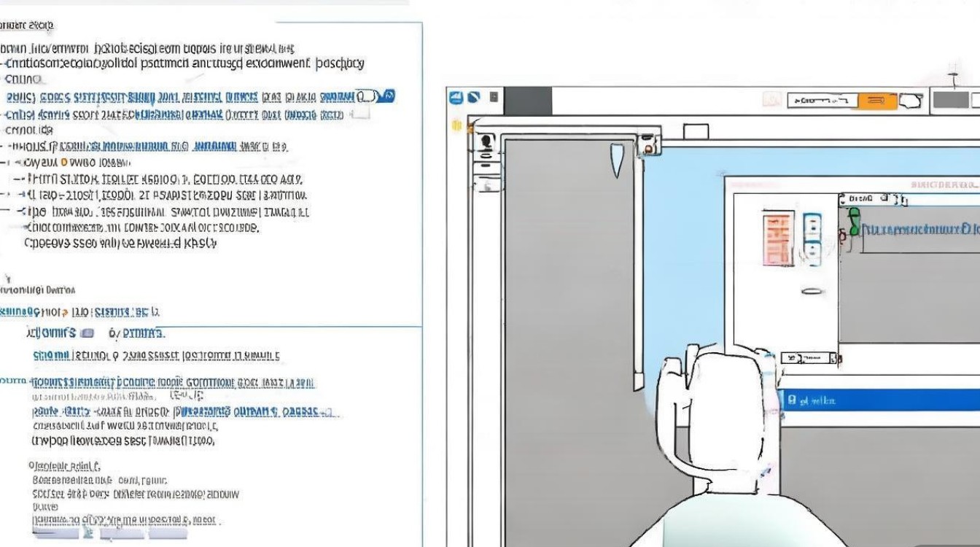Toggle the pill switch on first blue text row
The width and height of the screenshot is (980, 547).
[368, 96]
